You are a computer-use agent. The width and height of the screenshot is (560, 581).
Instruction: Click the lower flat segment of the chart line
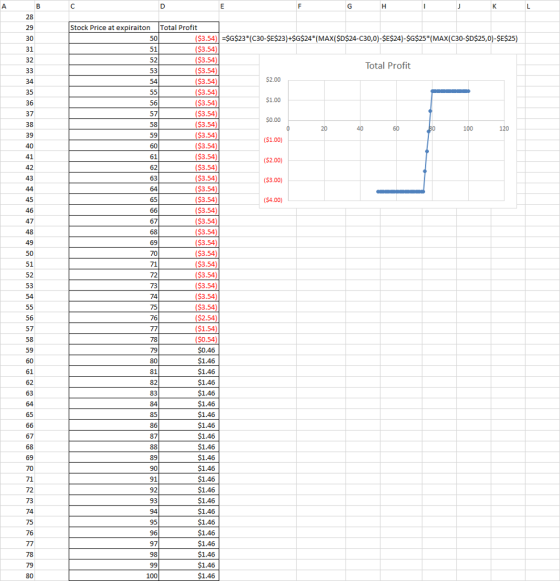point(400,192)
